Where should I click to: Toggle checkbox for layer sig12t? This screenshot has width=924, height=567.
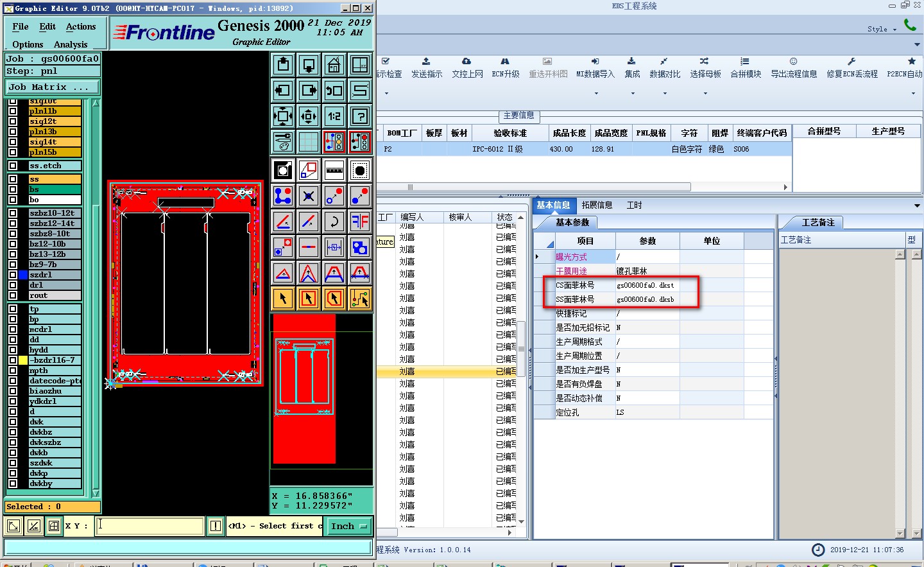click(x=13, y=121)
